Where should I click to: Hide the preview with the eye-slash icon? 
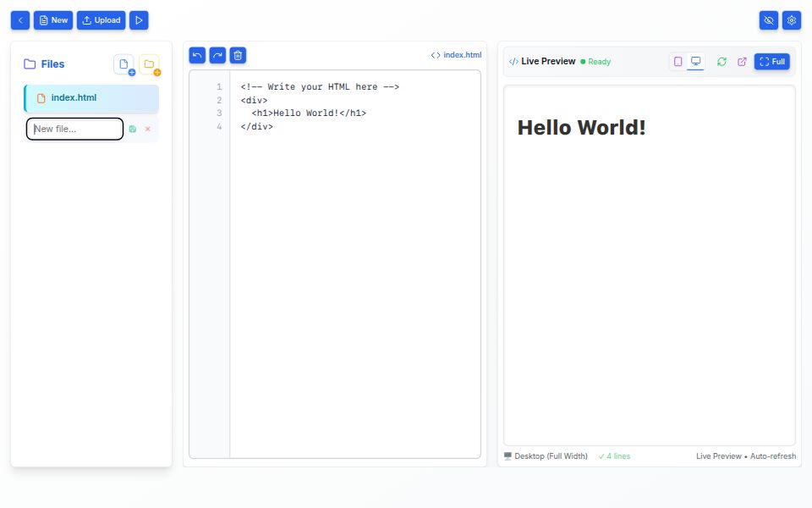pyautogui.click(x=768, y=19)
